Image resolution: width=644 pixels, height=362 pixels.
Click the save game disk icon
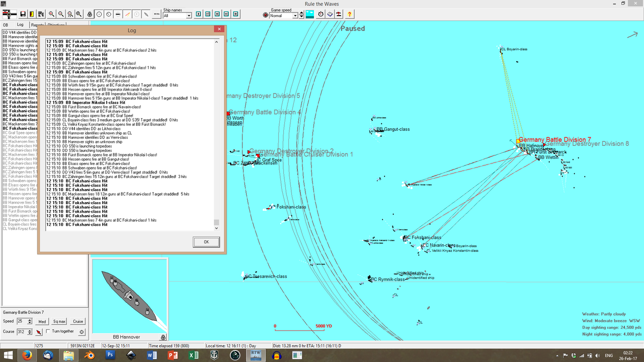coord(23,14)
